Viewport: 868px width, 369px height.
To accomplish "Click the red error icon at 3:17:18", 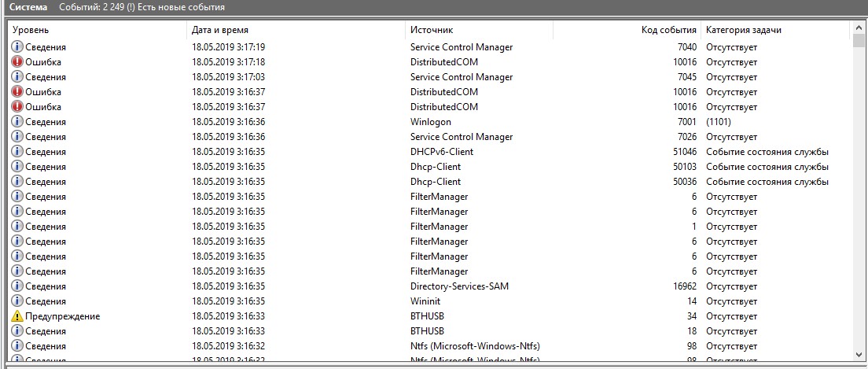I will [18, 62].
